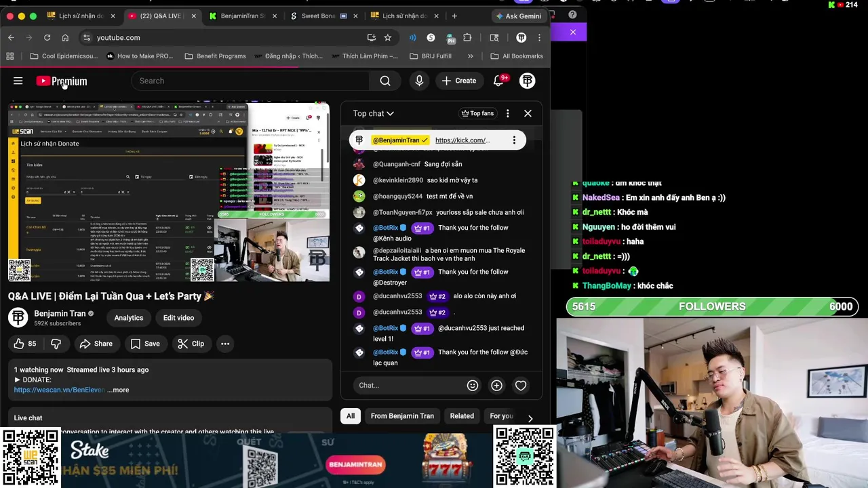Open chat options three-dot menu

[507, 113]
